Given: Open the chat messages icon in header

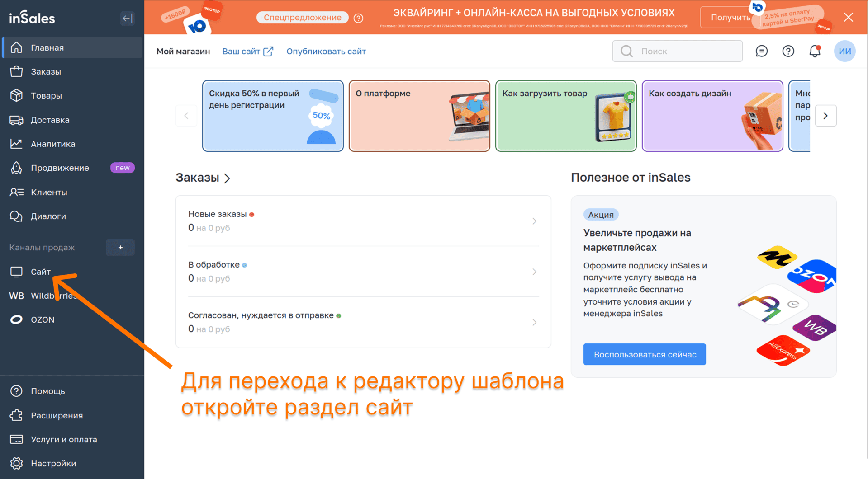Looking at the screenshot, I should (x=762, y=51).
